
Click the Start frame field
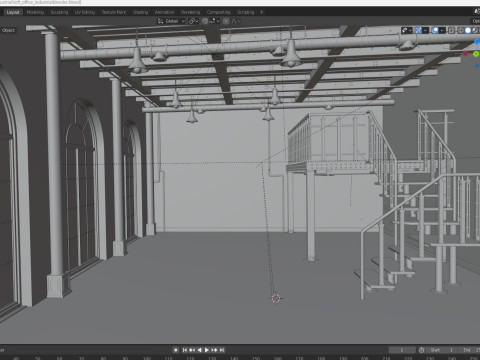[x=441, y=350]
